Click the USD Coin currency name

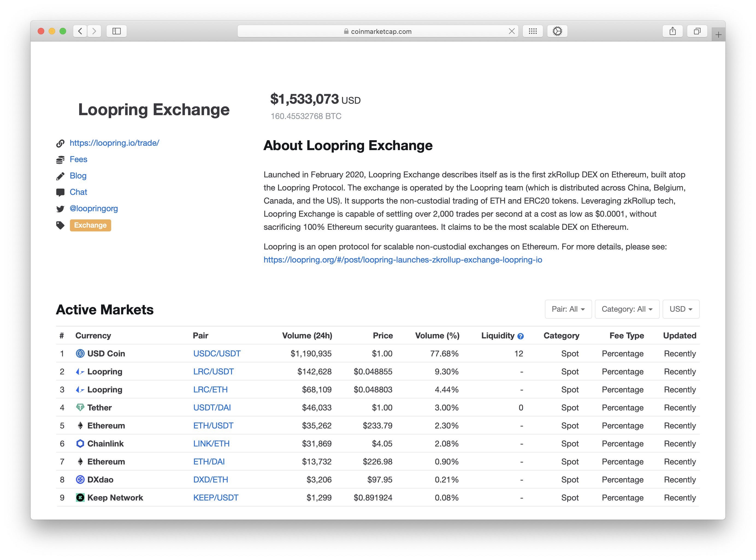pos(106,354)
